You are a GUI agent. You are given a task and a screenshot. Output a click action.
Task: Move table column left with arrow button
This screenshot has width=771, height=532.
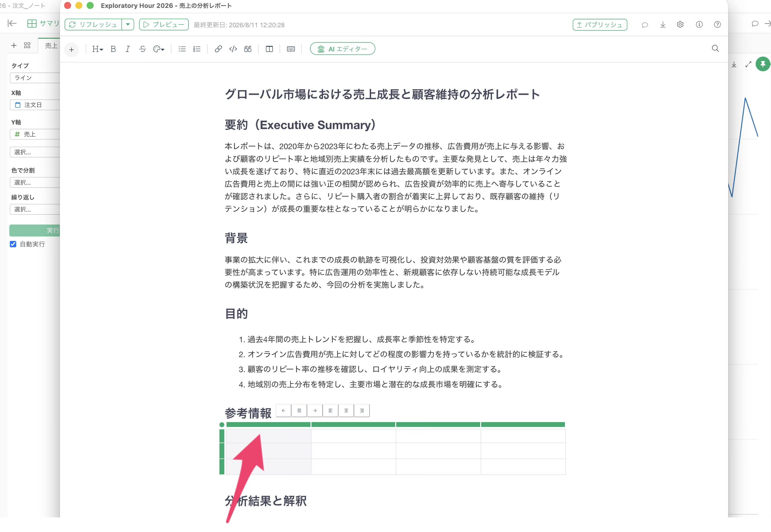tap(284, 411)
